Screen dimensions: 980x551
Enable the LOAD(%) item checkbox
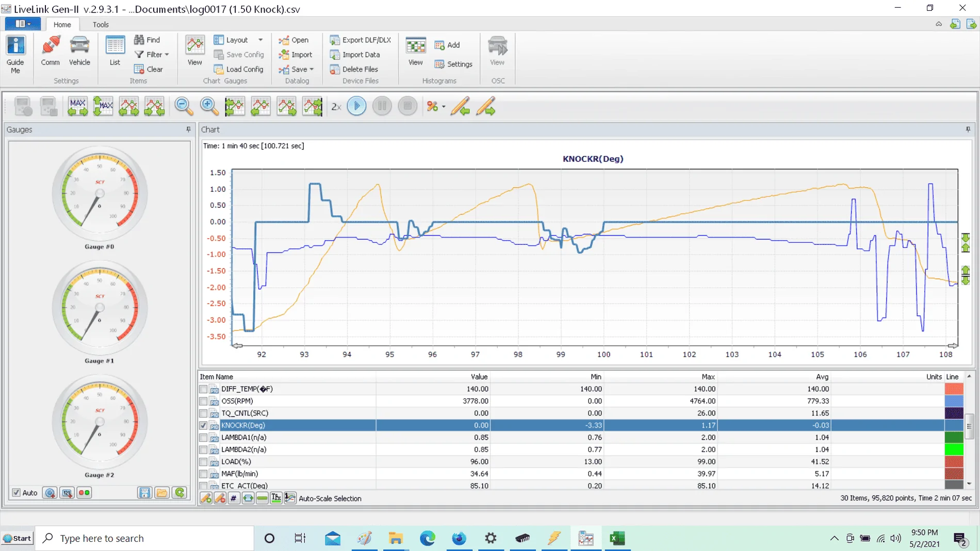(x=203, y=462)
